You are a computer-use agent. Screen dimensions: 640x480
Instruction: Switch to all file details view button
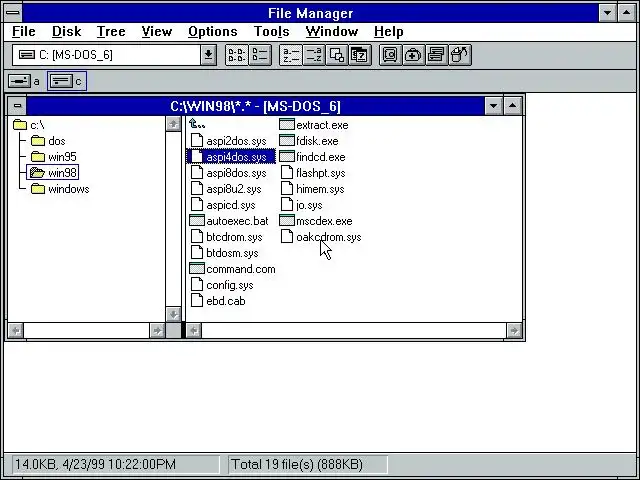(260, 55)
